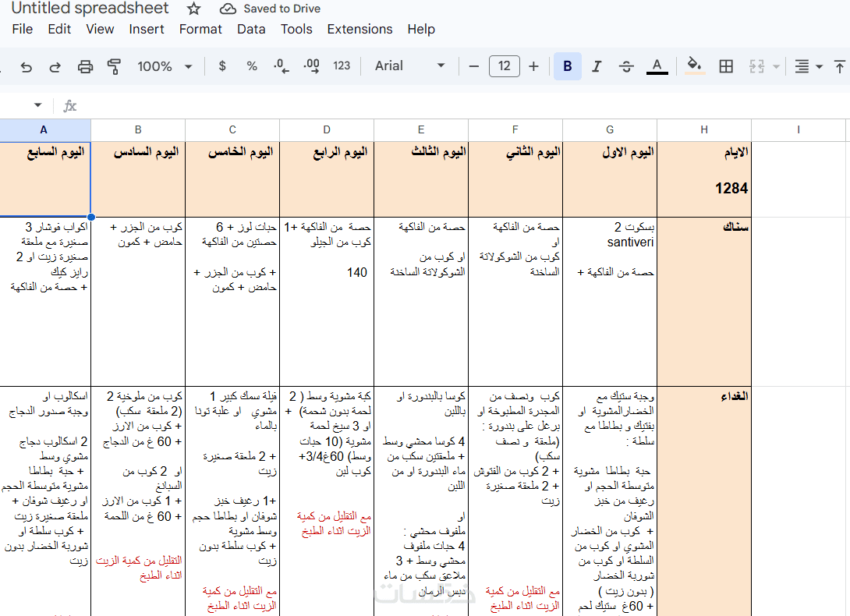850x616 pixels.
Task: Undo the last action
Action: (x=26, y=67)
